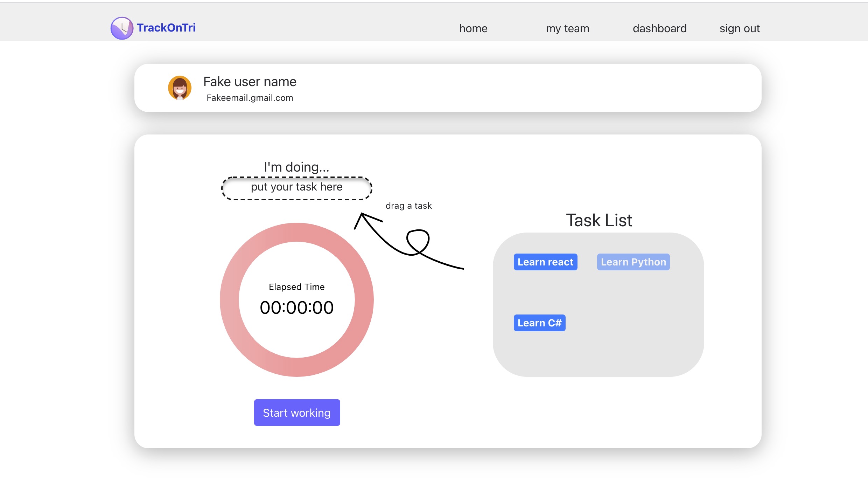Sign out of the account
Viewport: 868px width, 484px height.
coord(740,28)
